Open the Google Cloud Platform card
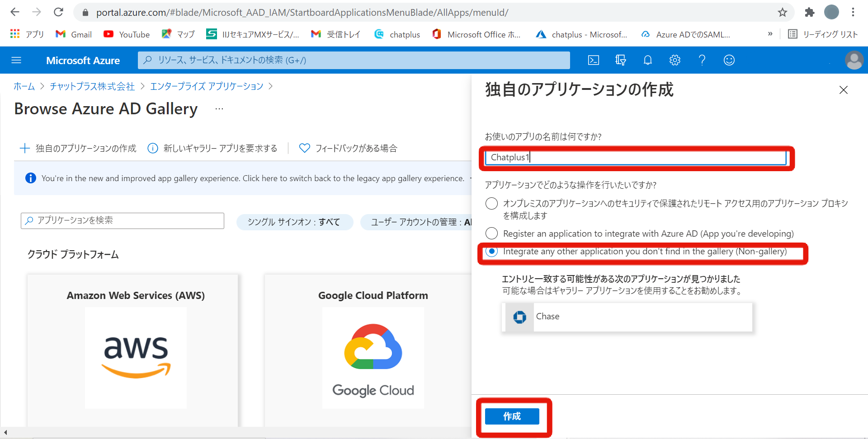868x439 pixels. coord(368,350)
